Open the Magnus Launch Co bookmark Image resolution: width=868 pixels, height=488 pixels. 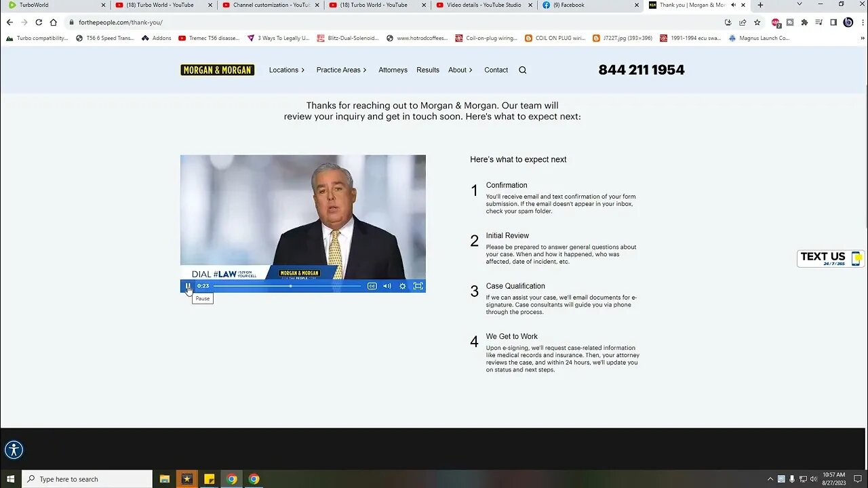(x=759, y=38)
